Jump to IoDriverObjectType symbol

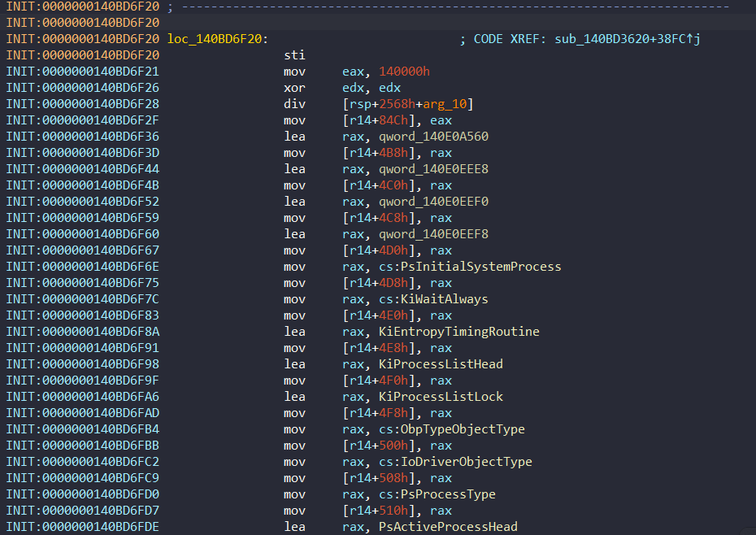[467, 462]
